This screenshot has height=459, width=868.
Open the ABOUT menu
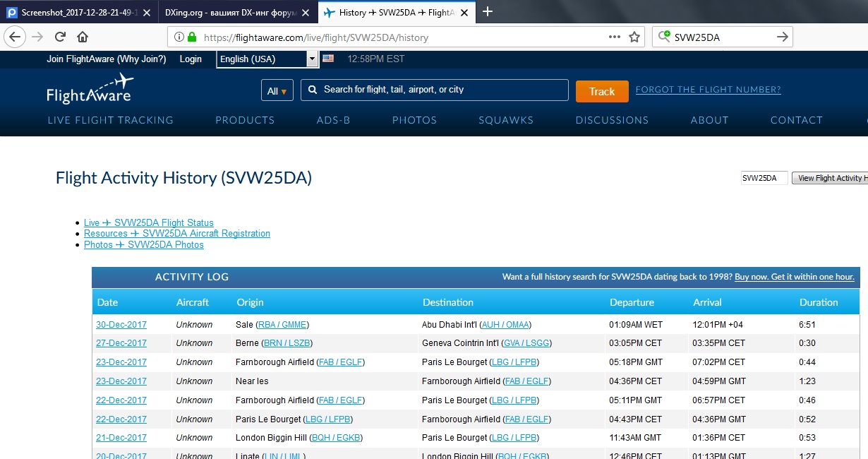click(709, 120)
